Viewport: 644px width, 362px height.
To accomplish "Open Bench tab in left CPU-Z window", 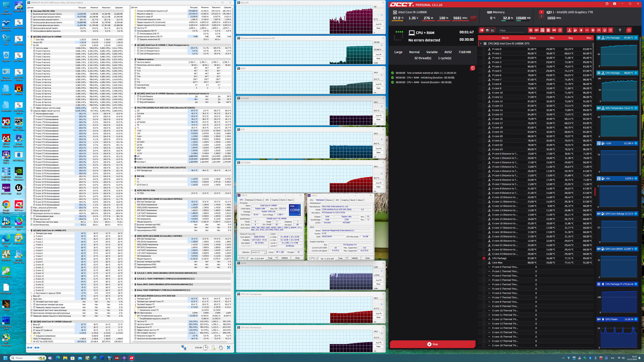I will 283,200.
